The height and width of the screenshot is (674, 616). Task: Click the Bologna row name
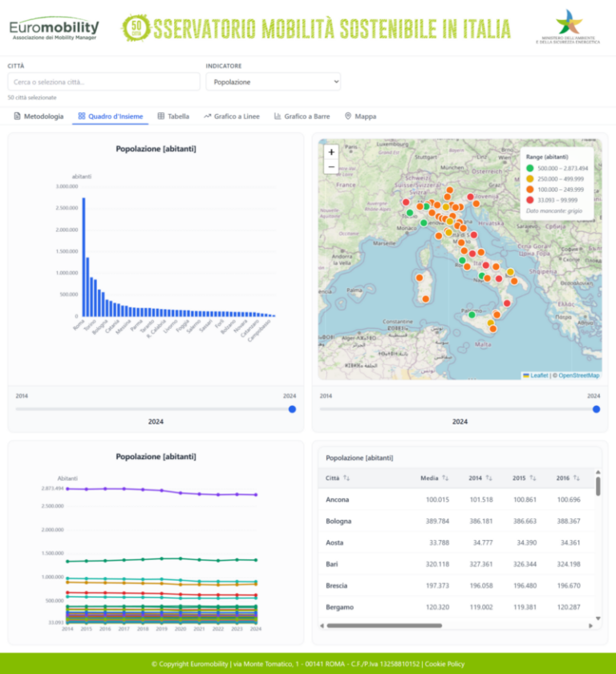pyautogui.click(x=338, y=521)
